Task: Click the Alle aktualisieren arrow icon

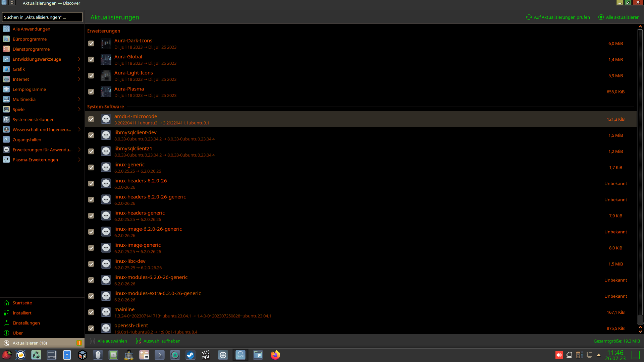Action: (x=601, y=17)
